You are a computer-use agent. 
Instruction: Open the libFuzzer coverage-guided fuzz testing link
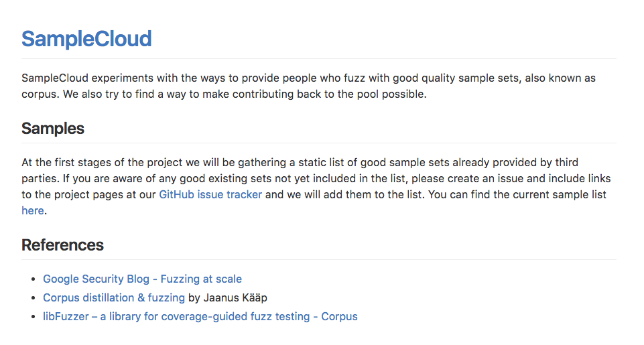[200, 317]
